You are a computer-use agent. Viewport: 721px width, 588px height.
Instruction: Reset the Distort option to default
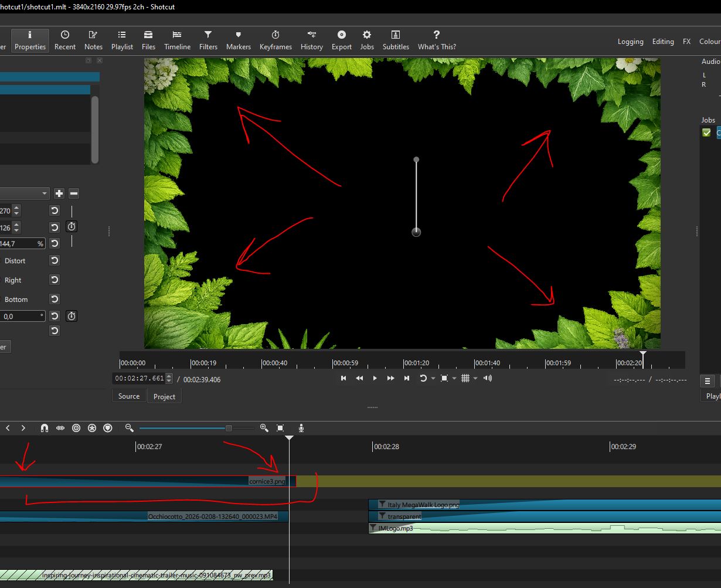coord(55,260)
